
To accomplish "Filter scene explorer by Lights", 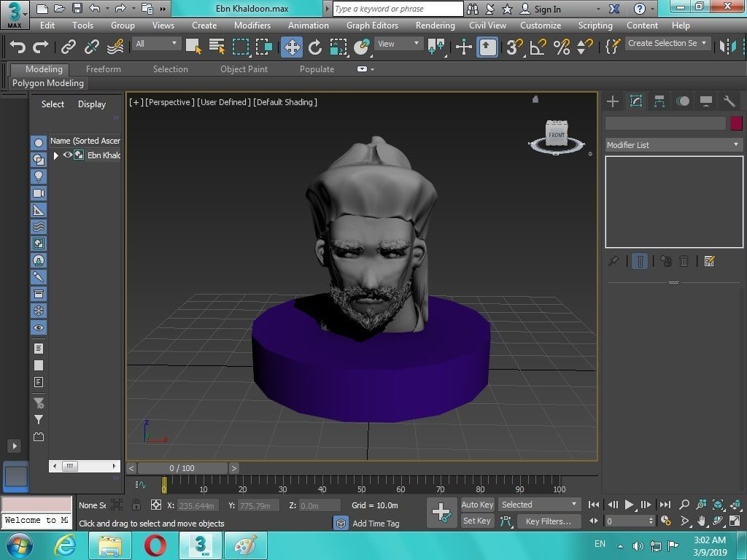I will click(39, 176).
